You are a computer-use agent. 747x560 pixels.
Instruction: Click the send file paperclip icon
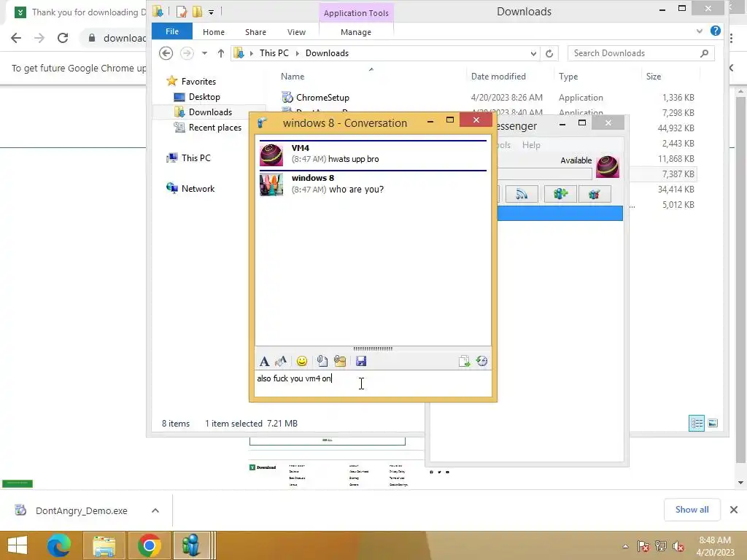(322, 362)
